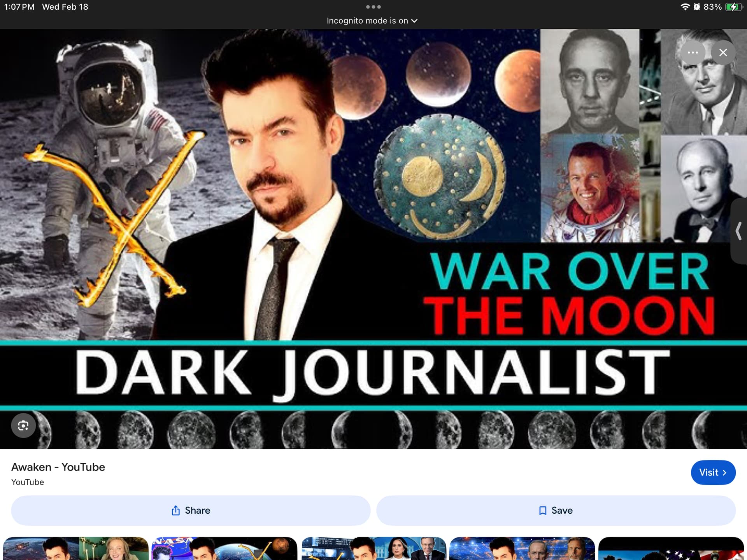Open the three-dots more options button on image

[x=693, y=52]
